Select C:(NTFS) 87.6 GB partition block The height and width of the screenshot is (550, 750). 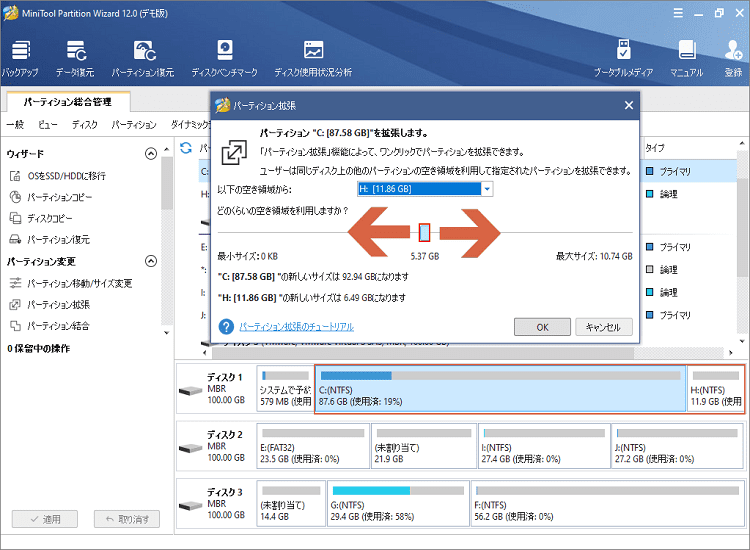pyautogui.click(x=500, y=389)
